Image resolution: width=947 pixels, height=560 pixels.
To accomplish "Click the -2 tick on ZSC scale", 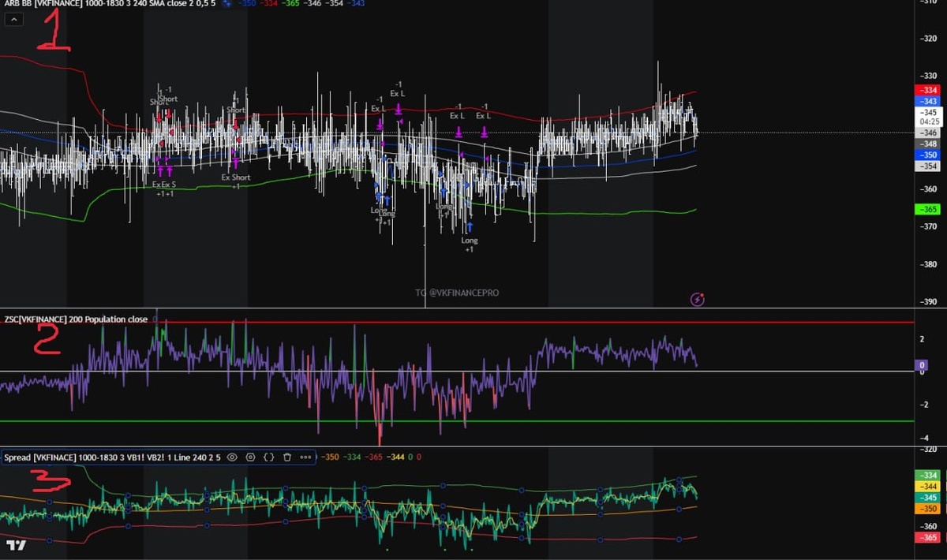I will 923,405.
